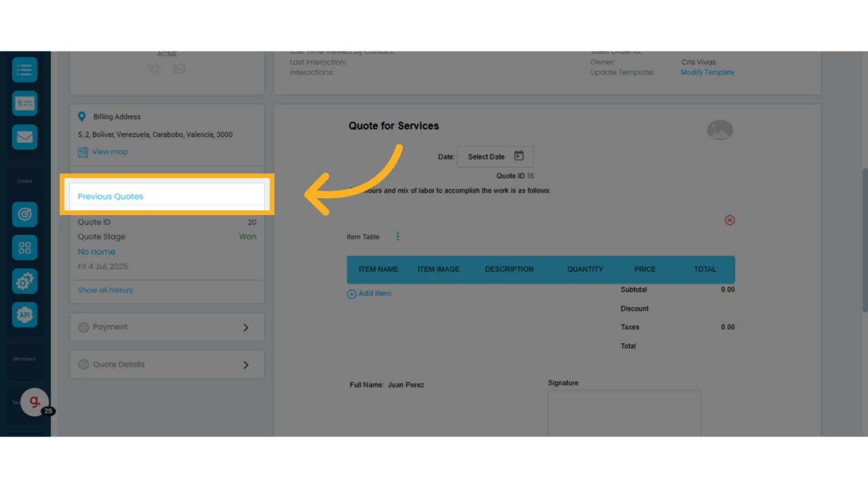Click the gear icon beside Quote Details
The width and height of the screenshot is (868, 488).
coord(84,364)
